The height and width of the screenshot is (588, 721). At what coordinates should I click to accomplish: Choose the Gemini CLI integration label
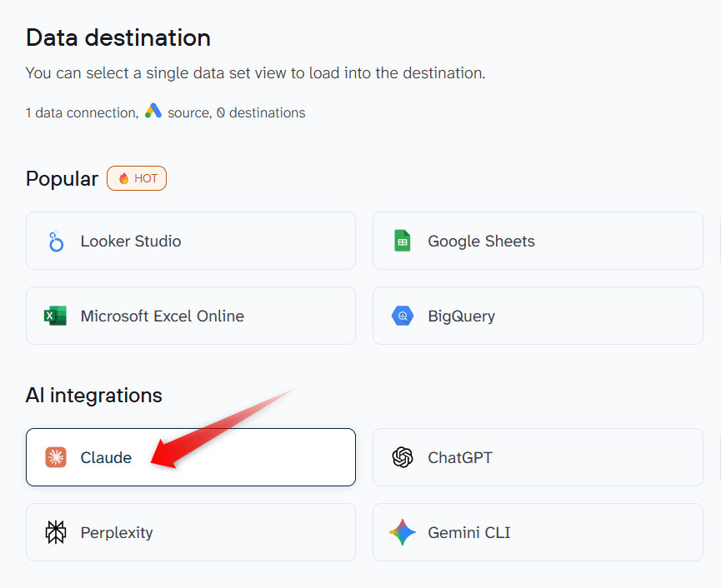pos(468,532)
